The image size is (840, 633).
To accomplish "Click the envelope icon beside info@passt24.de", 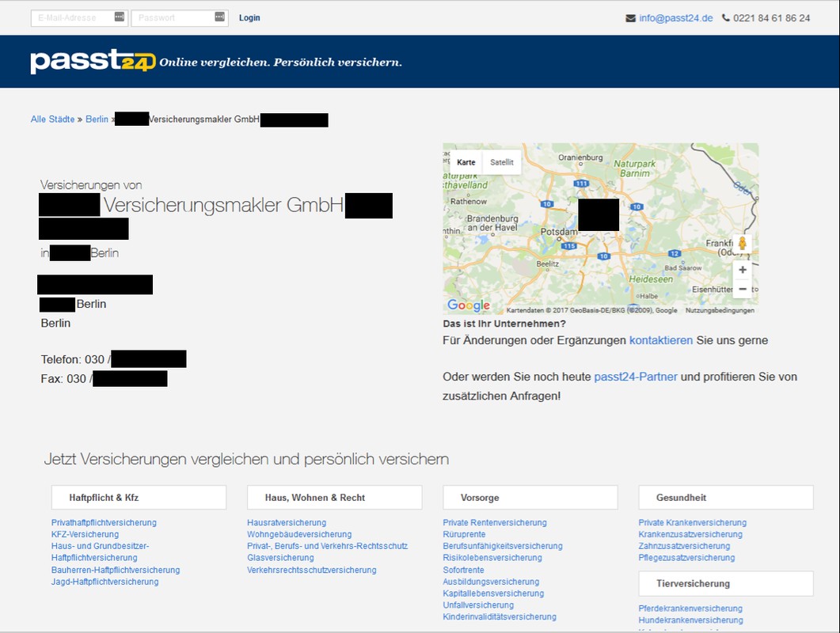I will point(630,18).
